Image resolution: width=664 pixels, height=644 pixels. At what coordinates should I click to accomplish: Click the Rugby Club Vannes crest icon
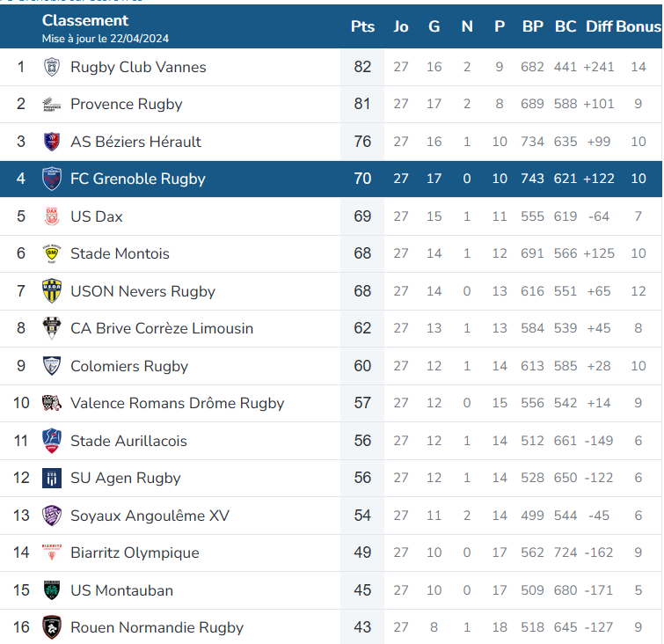coord(52,67)
